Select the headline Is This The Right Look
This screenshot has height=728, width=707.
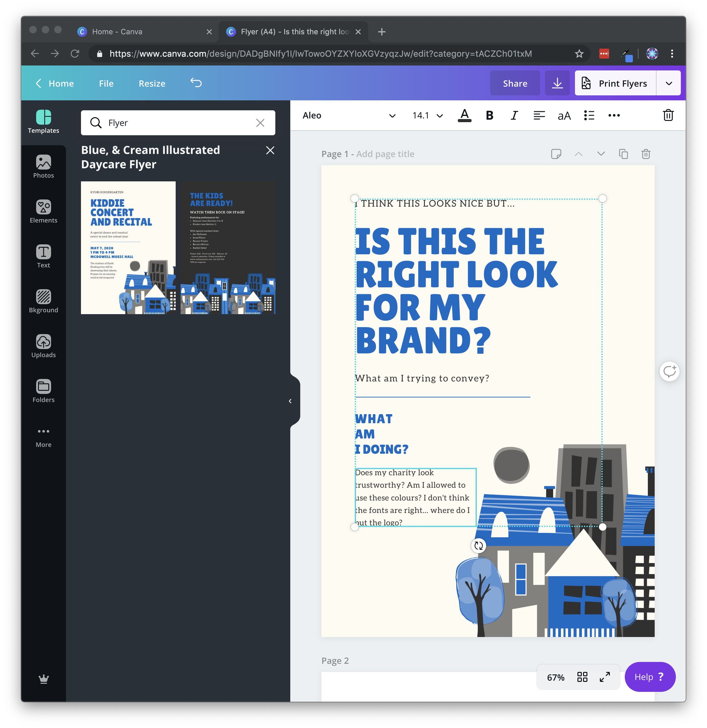[456, 291]
